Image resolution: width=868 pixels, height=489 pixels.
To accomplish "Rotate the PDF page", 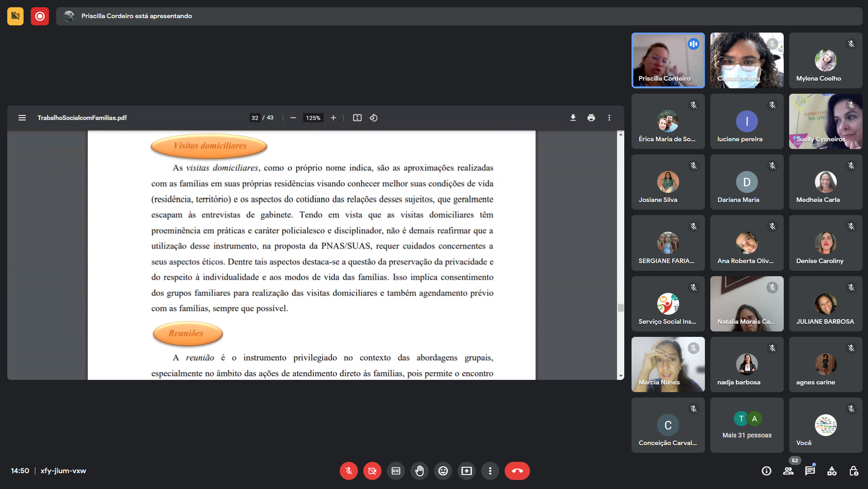I will [x=374, y=118].
